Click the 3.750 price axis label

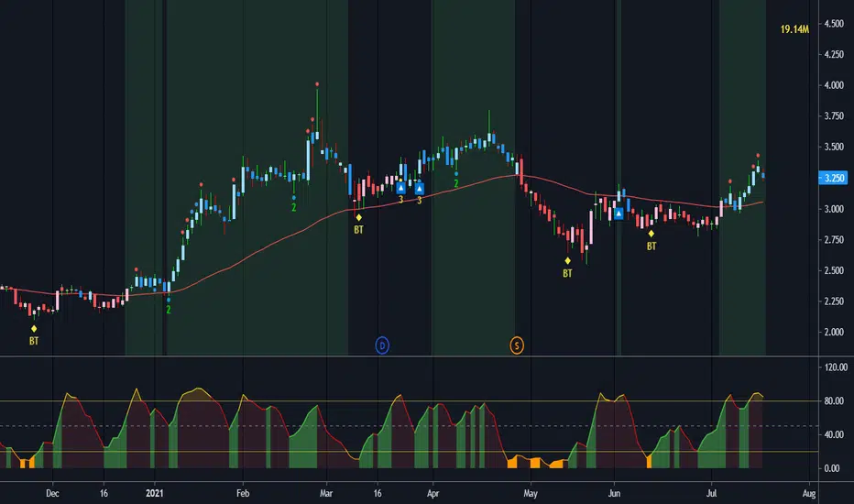point(834,116)
